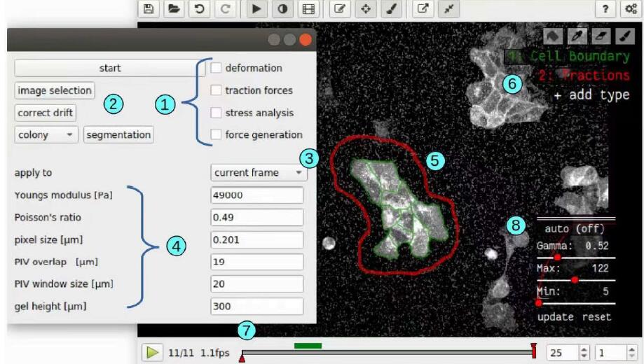This screenshot has height=364, width=644.
Task: Open a file with the folder icon
Action: [x=173, y=9]
